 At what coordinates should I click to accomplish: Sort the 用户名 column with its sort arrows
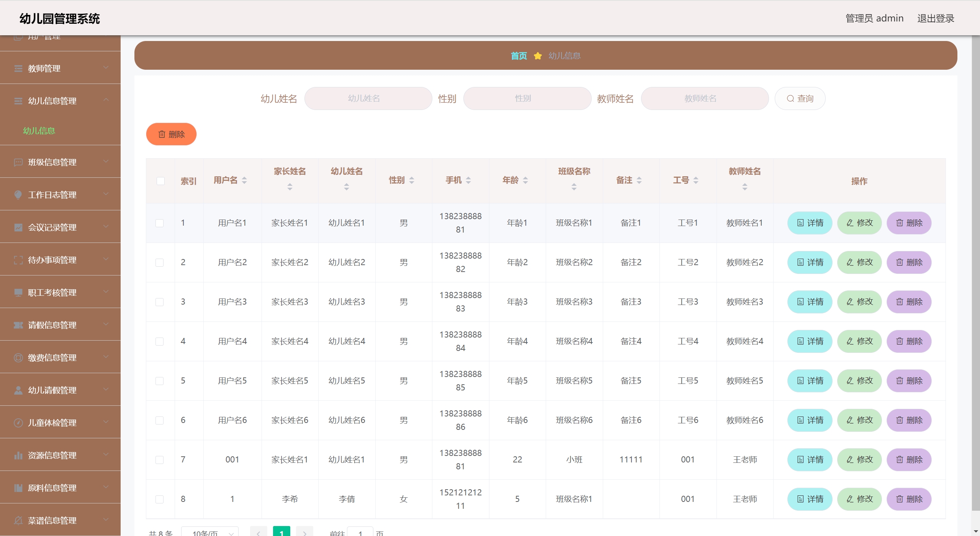click(244, 180)
